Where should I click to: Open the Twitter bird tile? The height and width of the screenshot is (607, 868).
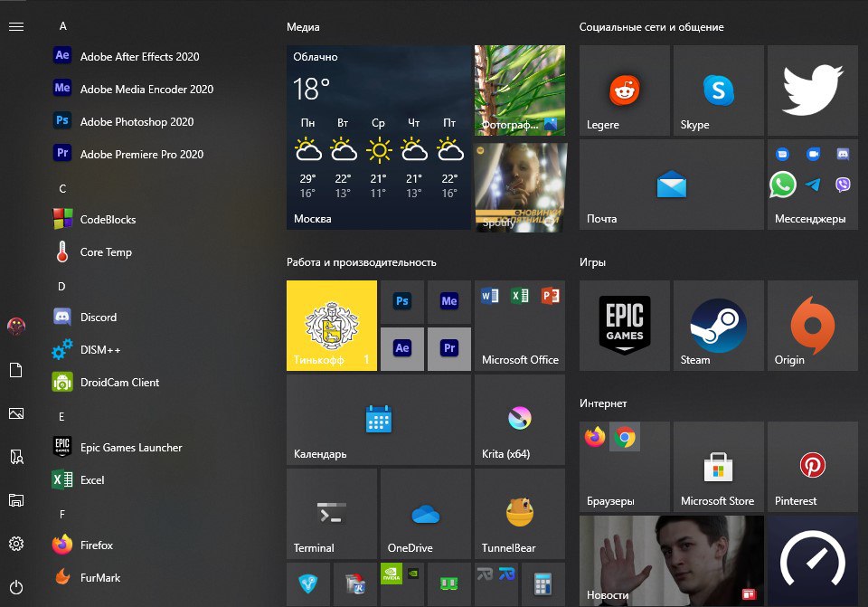pyautogui.click(x=813, y=90)
